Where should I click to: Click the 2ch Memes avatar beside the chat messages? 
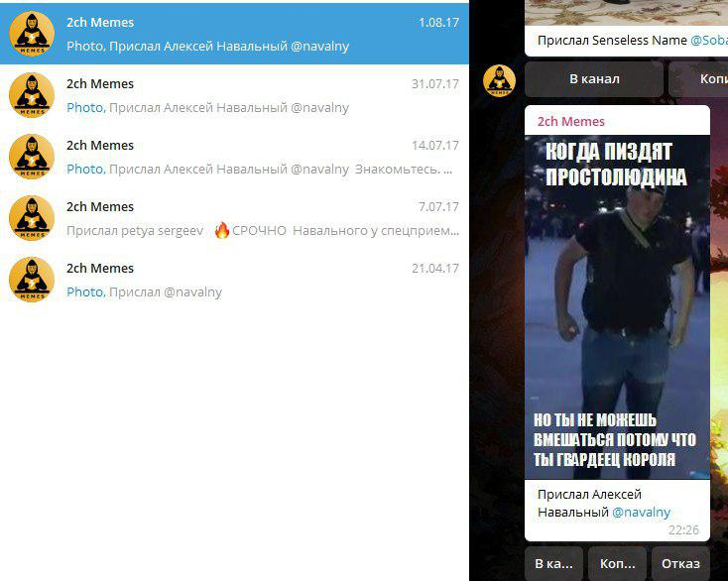pyautogui.click(x=500, y=80)
